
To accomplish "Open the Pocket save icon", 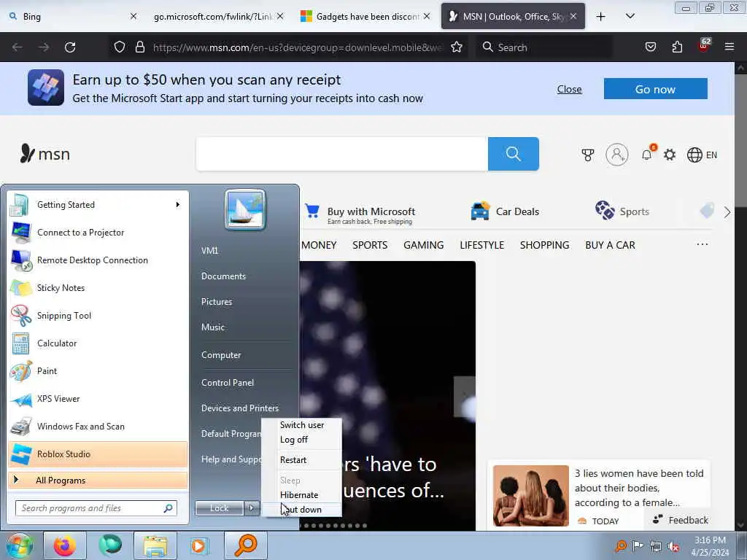I will pos(650,47).
